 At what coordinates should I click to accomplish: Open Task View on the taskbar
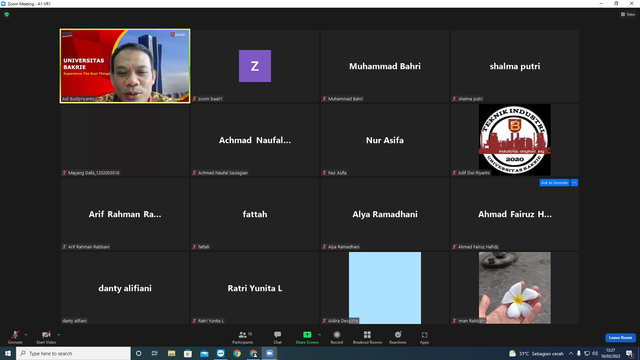click(155, 353)
